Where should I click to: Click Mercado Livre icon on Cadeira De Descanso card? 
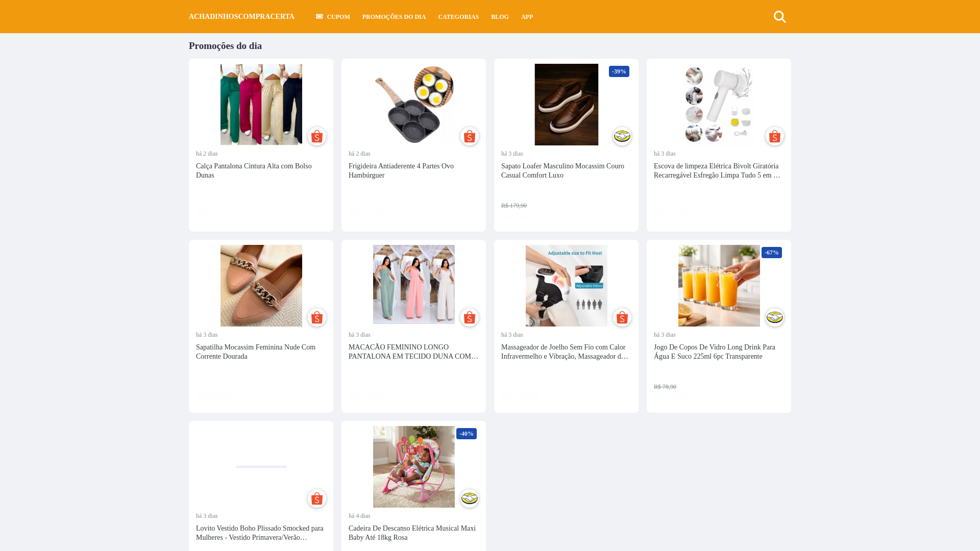pyautogui.click(x=469, y=498)
